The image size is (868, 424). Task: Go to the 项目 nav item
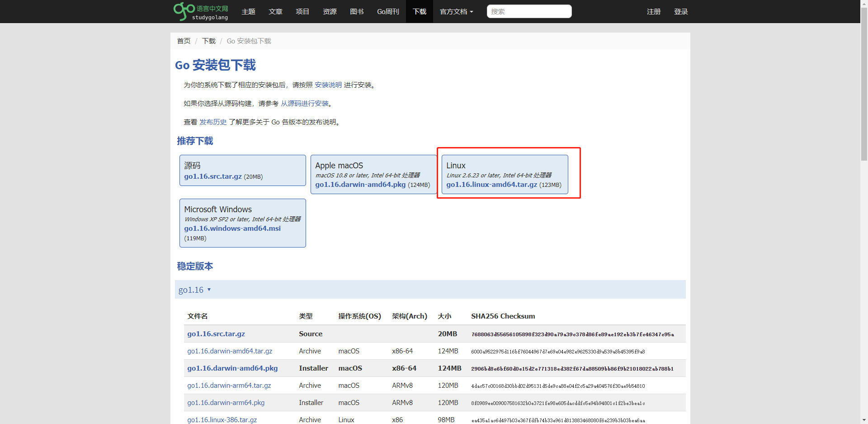pos(302,11)
